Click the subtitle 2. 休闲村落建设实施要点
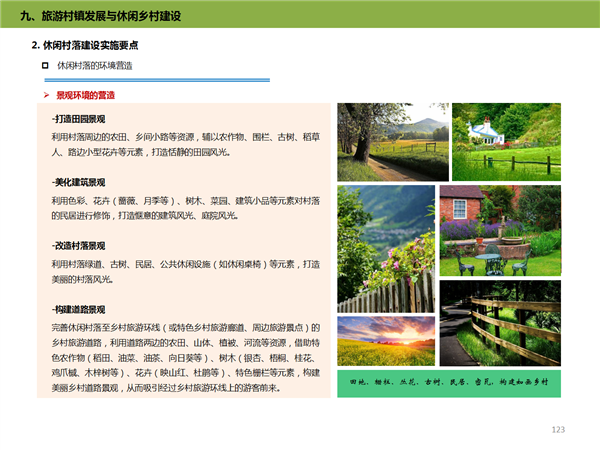This screenshot has width=600, height=450. coord(86,46)
